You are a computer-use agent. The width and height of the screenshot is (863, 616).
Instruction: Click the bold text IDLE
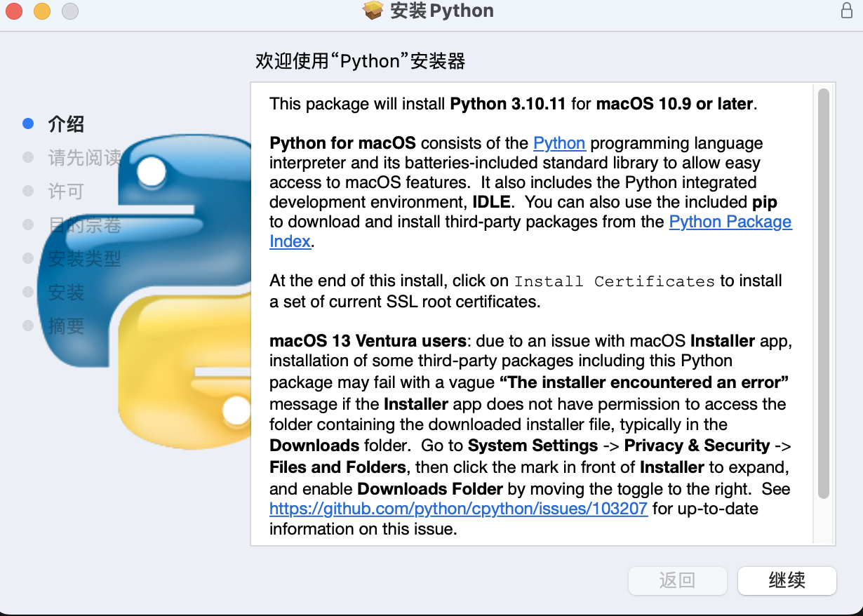[x=493, y=202]
